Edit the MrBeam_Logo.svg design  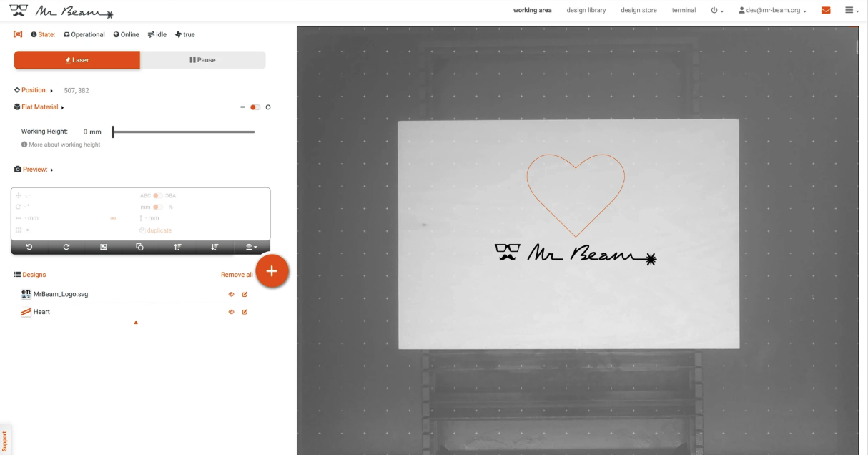245,294
